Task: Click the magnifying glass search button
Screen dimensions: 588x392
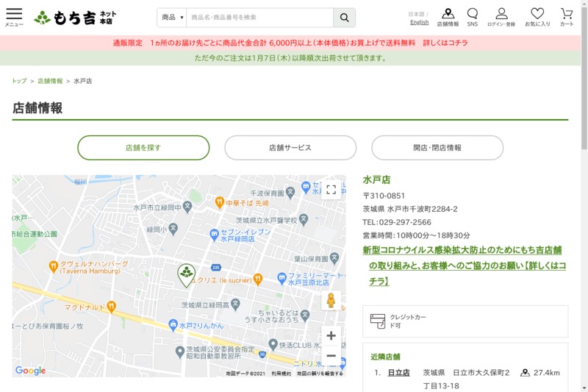Action: coord(344,18)
